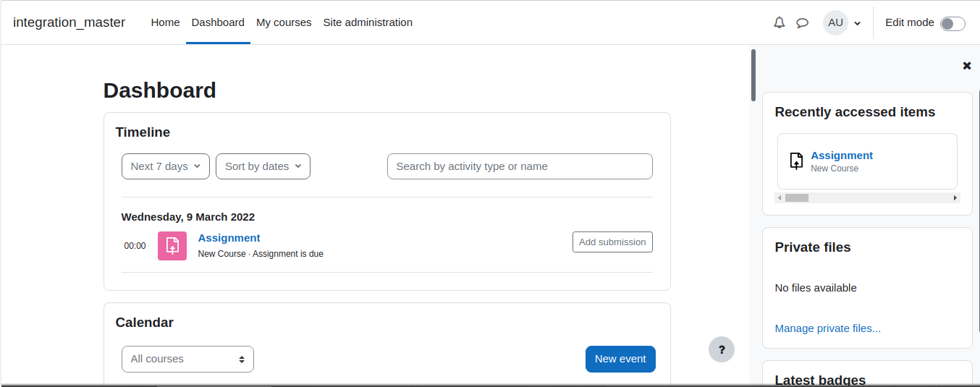
Task: Click right arrow of Recently accessed items scrollbar
Action: click(x=955, y=197)
